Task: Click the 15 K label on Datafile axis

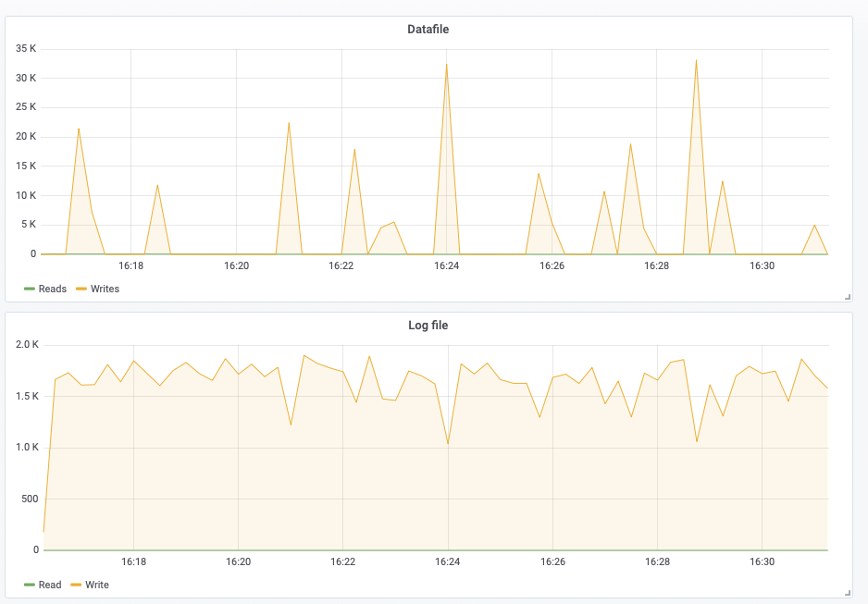Action: coord(26,166)
